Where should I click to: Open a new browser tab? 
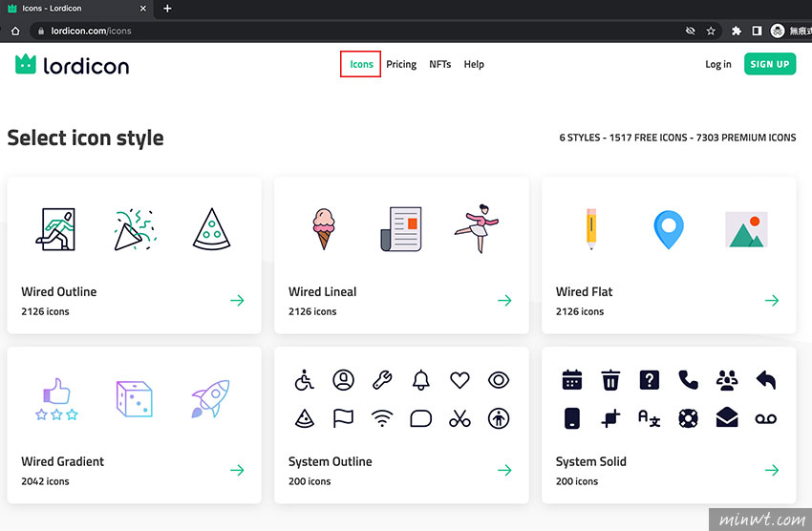[x=167, y=9]
